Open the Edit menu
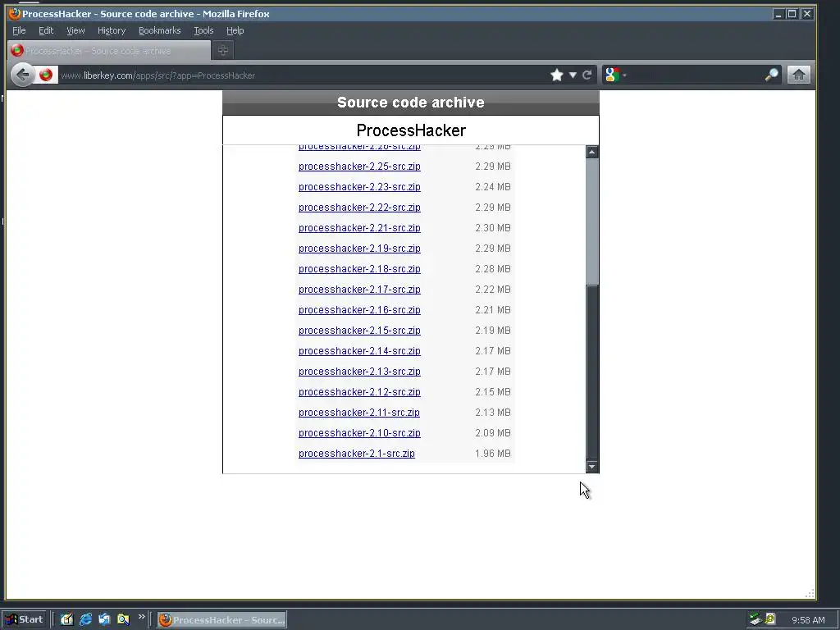 [46, 30]
